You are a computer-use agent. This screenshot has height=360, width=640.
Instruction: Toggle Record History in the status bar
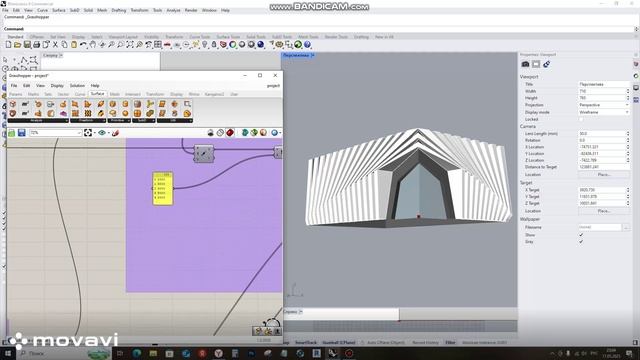(x=425, y=342)
